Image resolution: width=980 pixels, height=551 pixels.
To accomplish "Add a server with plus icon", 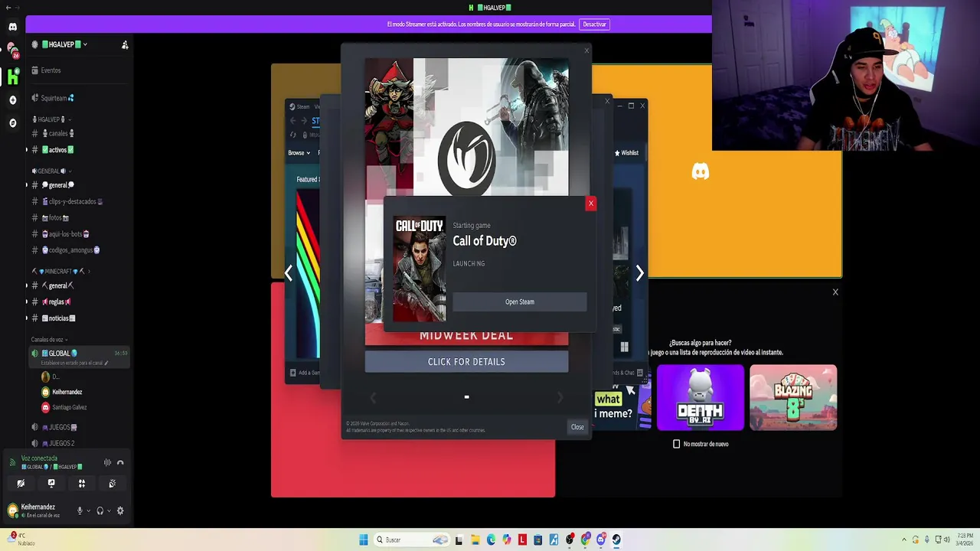I will click(12, 100).
